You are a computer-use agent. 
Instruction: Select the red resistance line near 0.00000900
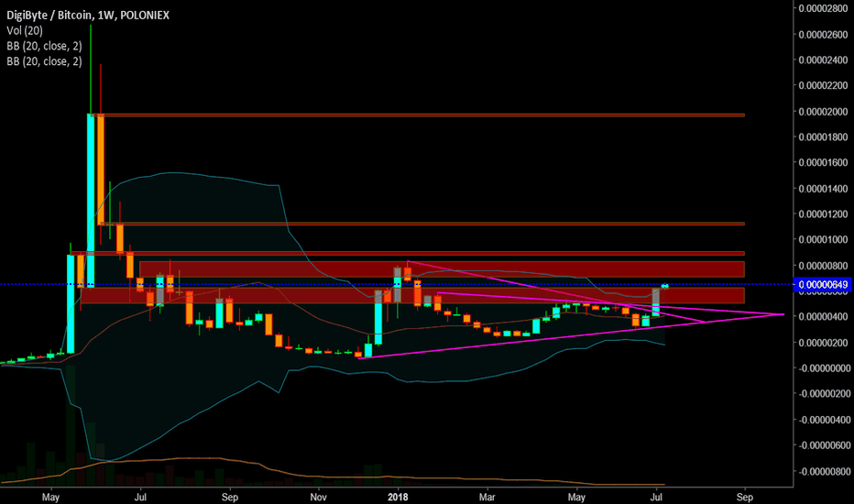408,253
